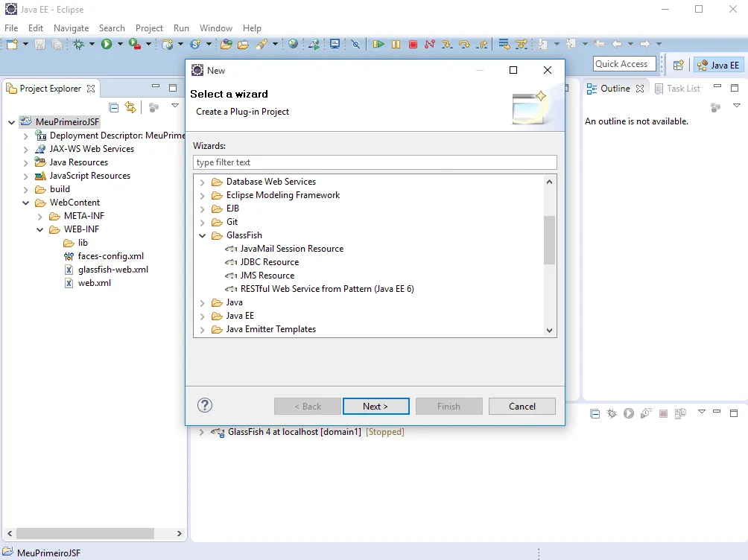
Task: Click the Open Perspective icon
Action: 679,66
